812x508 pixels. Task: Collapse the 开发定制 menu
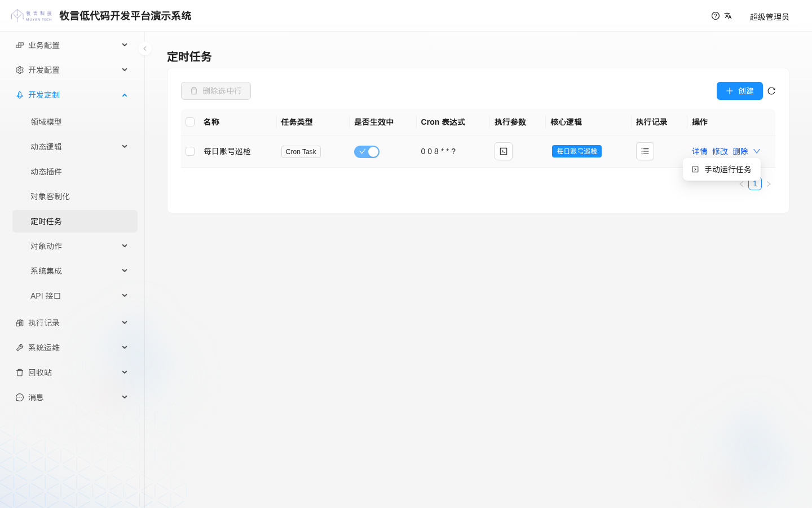coord(125,95)
